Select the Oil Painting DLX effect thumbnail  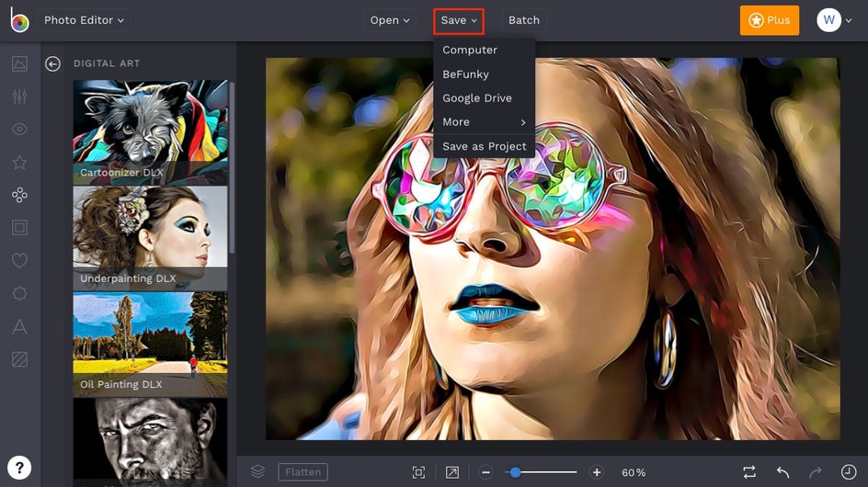point(150,345)
